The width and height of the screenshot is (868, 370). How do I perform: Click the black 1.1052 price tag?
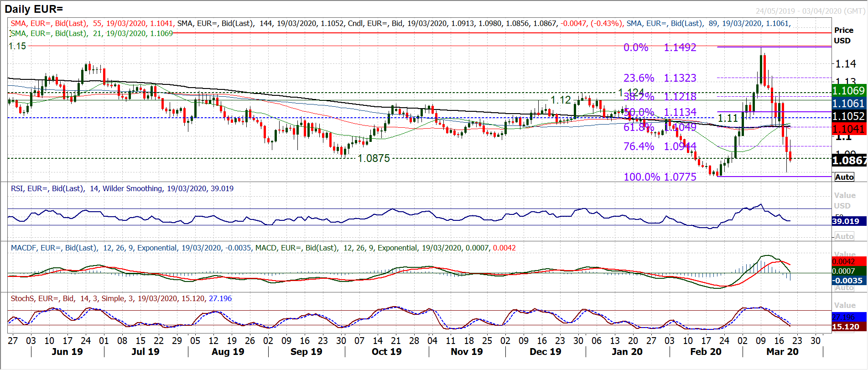pos(849,116)
